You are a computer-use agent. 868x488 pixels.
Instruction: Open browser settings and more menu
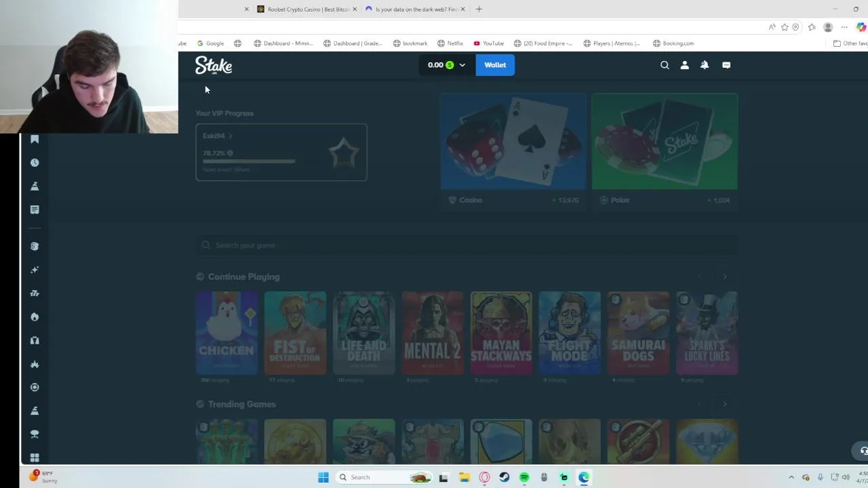click(x=844, y=27)
